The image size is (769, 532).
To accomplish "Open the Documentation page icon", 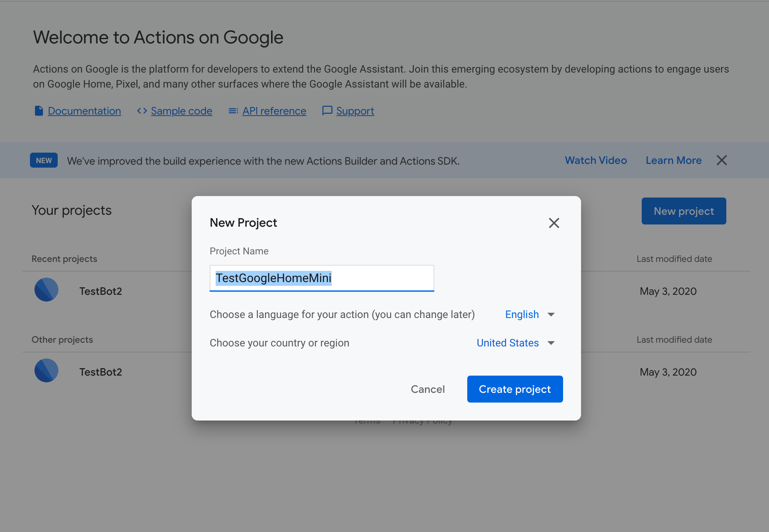I will pyautogui.click(x=39, y=111).
